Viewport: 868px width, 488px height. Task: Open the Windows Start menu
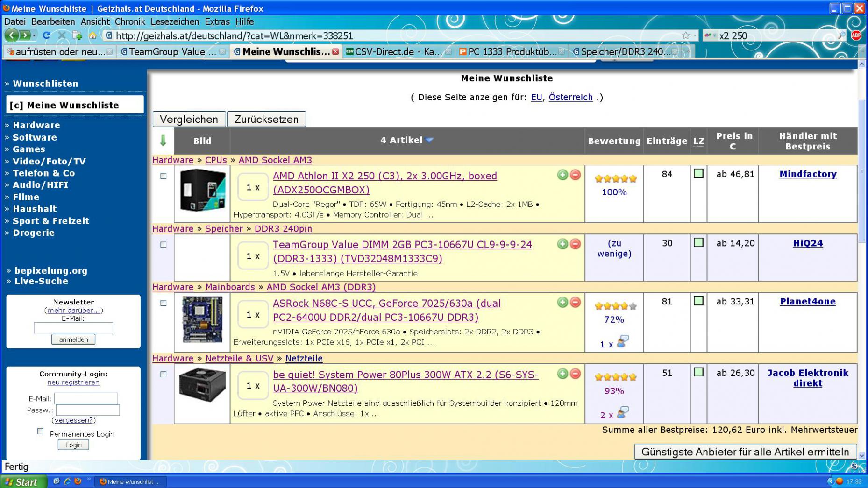(x=23, y=481)
